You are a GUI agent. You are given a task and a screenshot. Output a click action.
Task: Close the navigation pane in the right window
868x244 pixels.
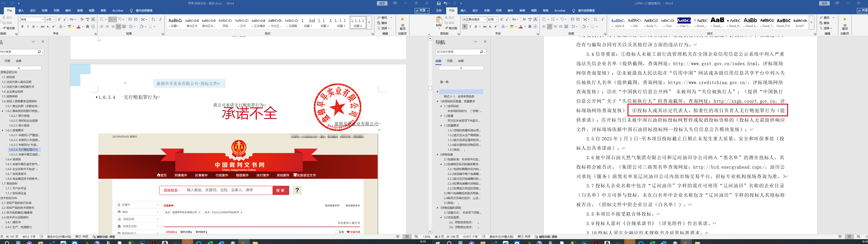click(x=485, y=41)
